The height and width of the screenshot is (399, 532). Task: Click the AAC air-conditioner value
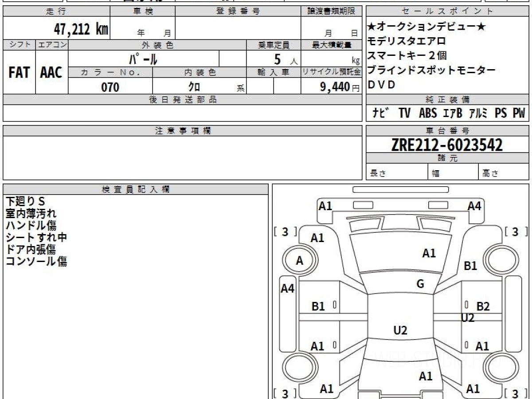coord(51,73)
